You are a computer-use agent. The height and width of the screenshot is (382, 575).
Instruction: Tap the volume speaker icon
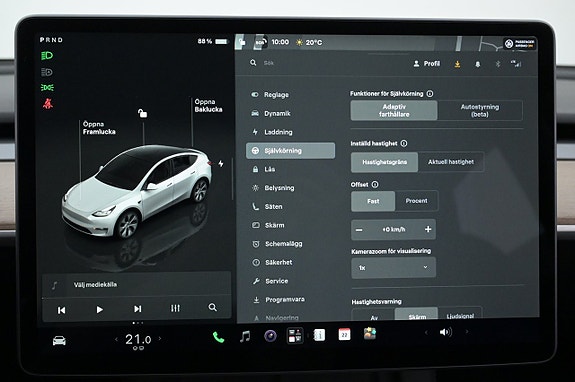tap(446, 332)
